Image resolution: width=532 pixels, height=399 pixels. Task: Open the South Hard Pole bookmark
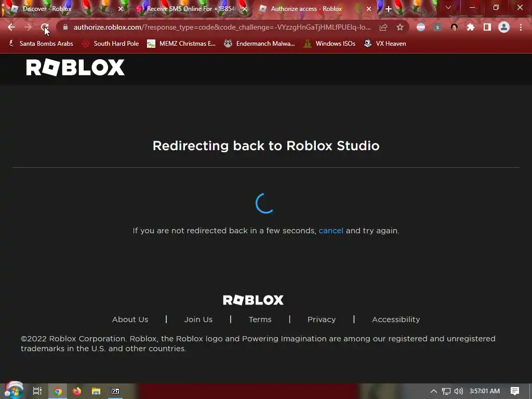pos(111,44)
